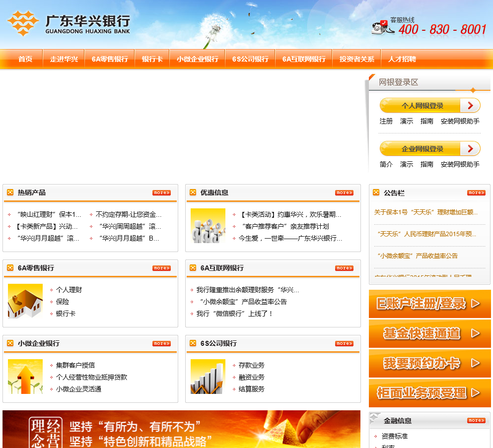This screenshot has width=493, height=448.
Task: Click 简介 under enterprise online banking
Action: pos(386,164)
